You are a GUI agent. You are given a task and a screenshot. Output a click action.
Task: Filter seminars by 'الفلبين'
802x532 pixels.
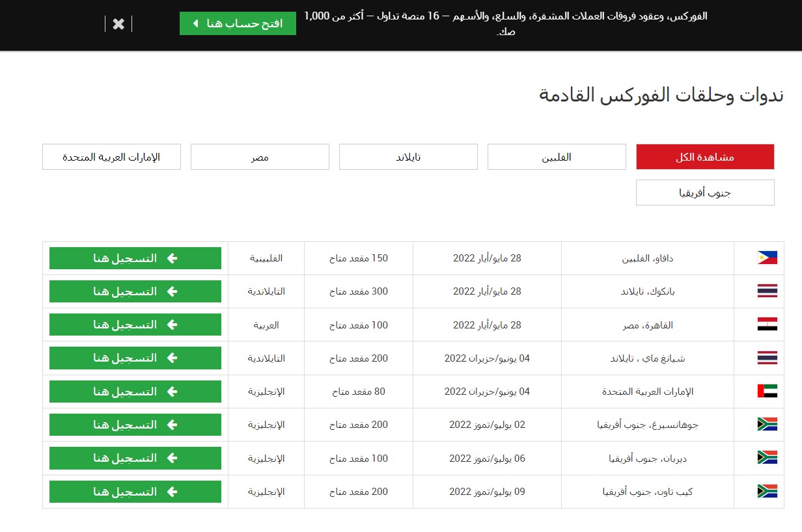click(557, 157)
